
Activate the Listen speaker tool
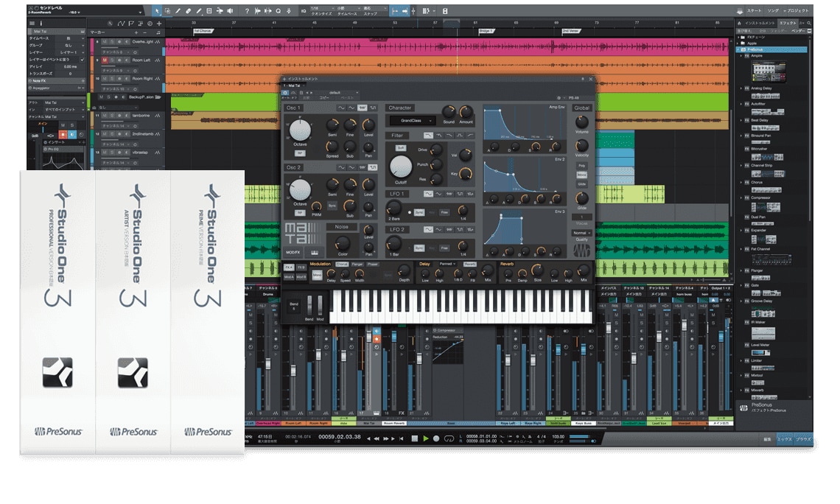[x=231, y=11]
